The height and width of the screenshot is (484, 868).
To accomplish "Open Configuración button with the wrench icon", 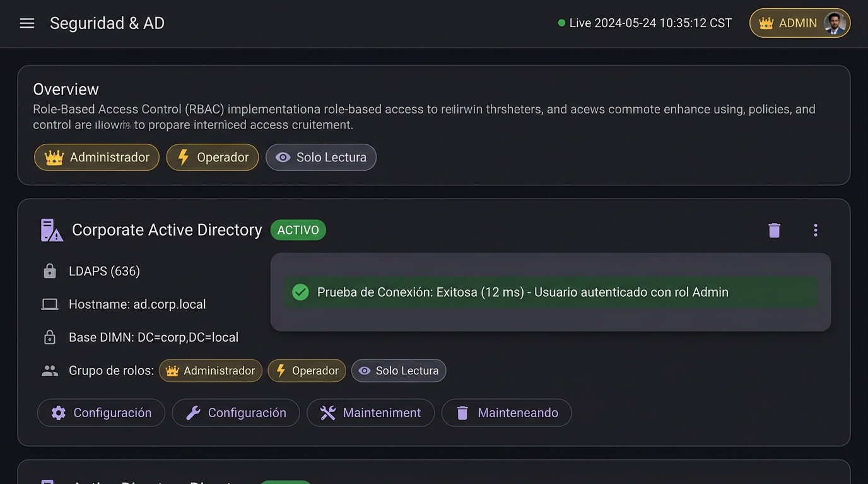I will (236, 413).
